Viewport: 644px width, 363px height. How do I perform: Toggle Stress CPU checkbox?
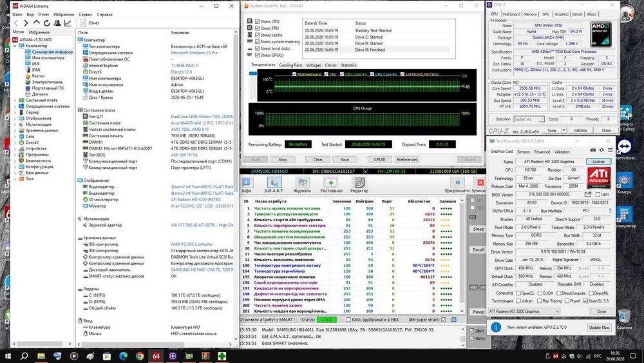(x=257, y=21)
